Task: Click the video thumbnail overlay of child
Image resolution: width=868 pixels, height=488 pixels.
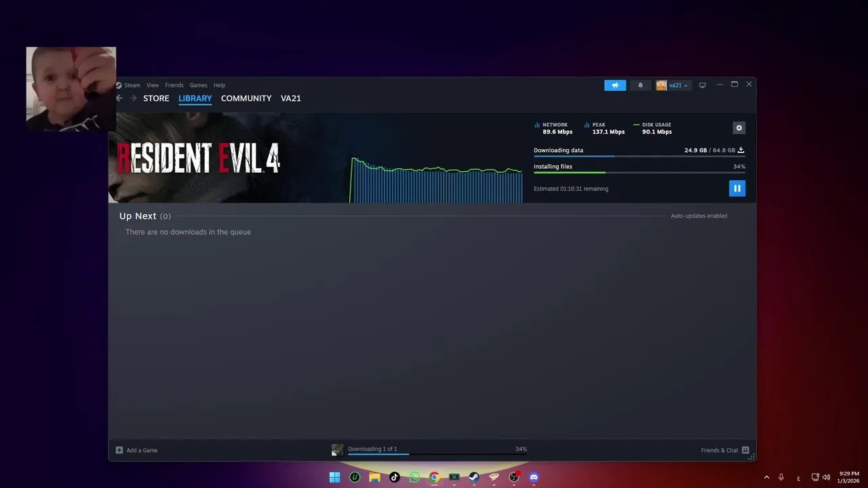Action: pyautogui.click(x=71, y=89)
